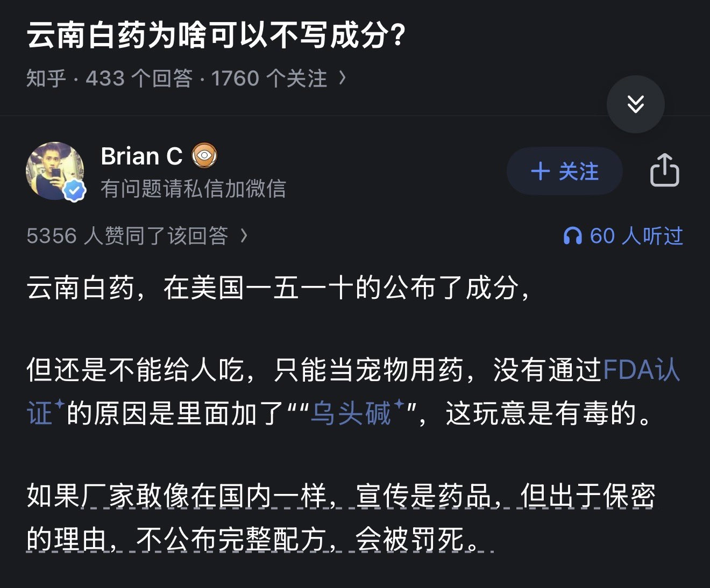Toggle follow with the "+ 关注" button
The width and height of the screenshot is (710, 588).
point(564,171)
